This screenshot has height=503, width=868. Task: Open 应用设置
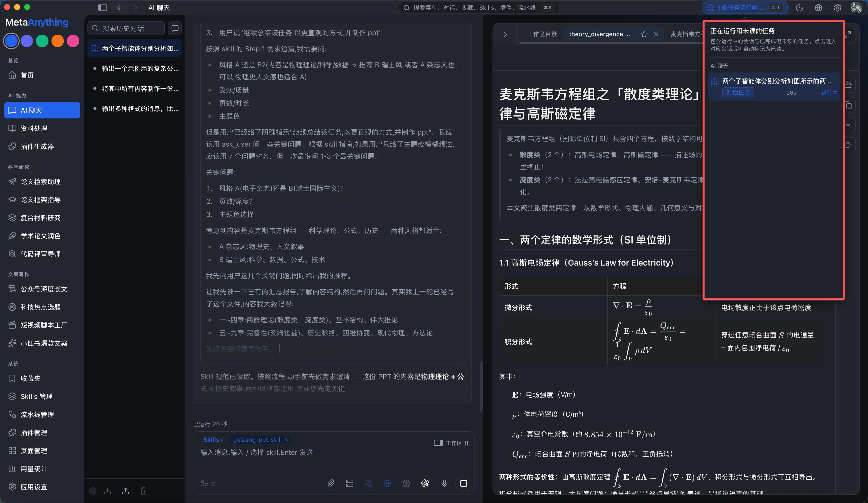coord(42,487)
